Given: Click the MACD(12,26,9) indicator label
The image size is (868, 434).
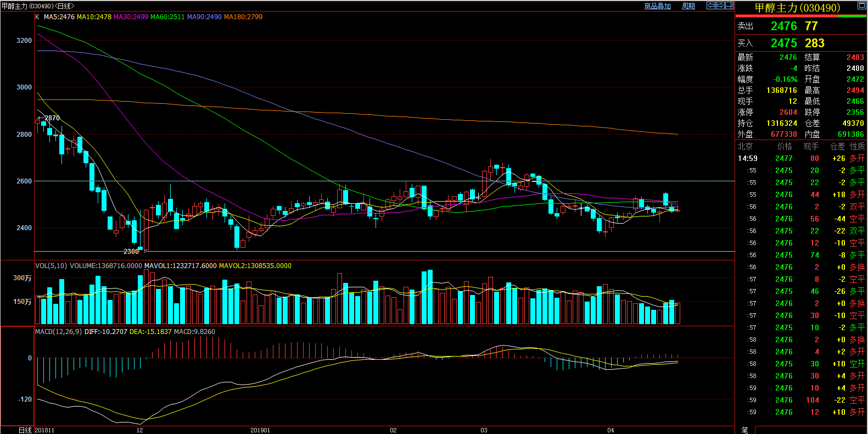Looking at the screenshot, I should 59,332.
